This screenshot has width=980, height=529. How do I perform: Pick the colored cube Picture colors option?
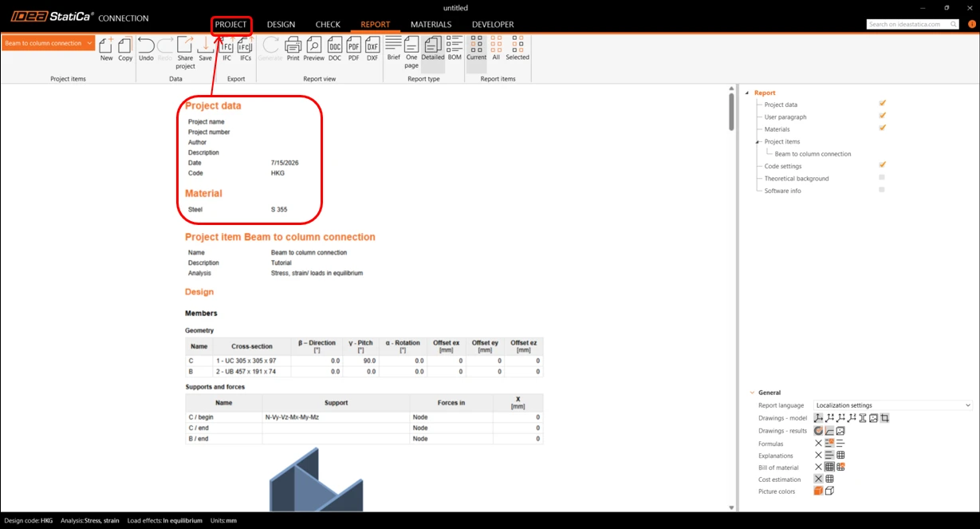(x=818, y=491)
